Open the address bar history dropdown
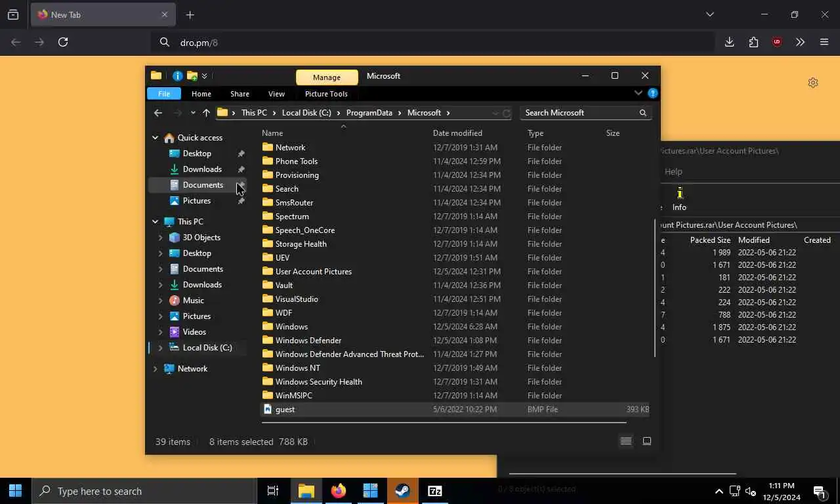Image resolution: width=840 pixels, height=504 pixels. click(x=495, y=113)
